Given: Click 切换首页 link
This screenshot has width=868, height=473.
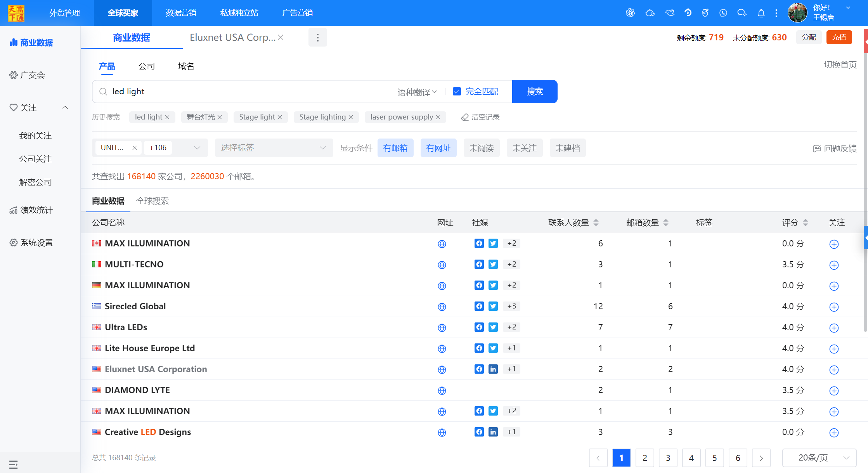Looking at the screenshot, I should [x=840, y=65].
